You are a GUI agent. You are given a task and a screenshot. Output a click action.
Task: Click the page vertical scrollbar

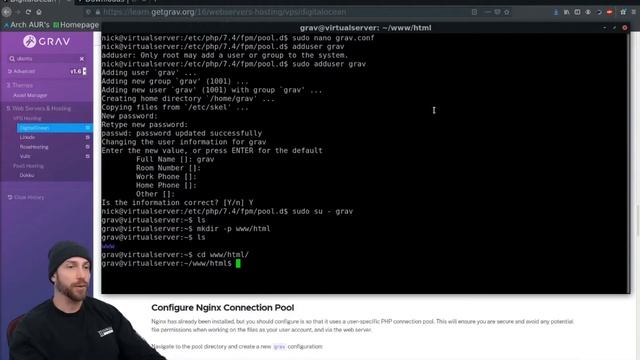point(637,220)
